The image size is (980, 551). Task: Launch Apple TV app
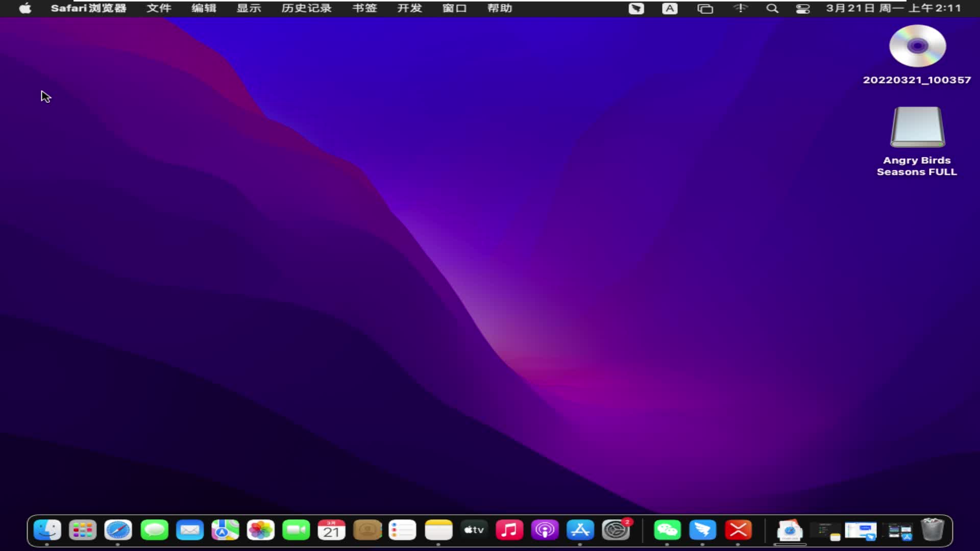click(473, 531)
